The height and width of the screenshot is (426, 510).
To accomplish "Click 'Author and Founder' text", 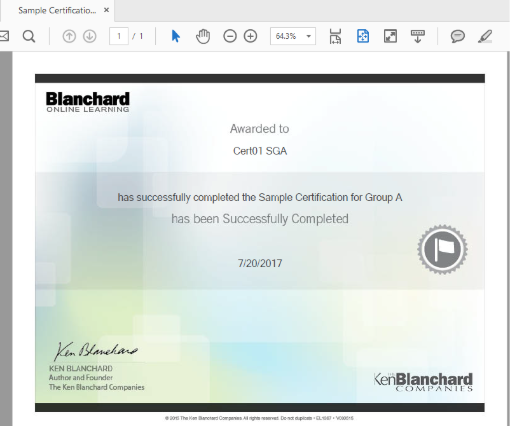I will [x=81, y=378].
